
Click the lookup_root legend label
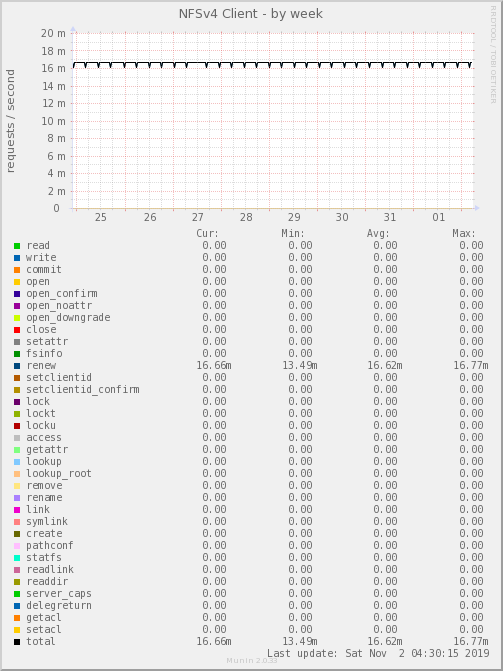point(59,474)
